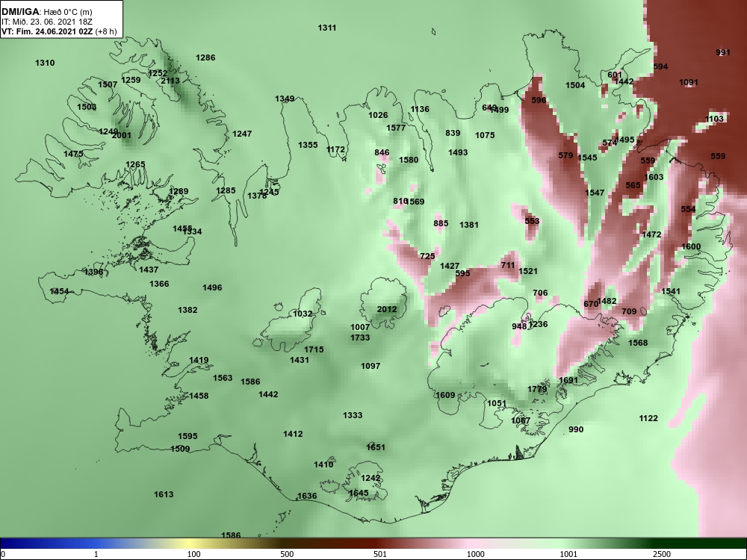This screenshot has width=747, height=560.
Task: Click the map value 1733
Action: (360, 337)
